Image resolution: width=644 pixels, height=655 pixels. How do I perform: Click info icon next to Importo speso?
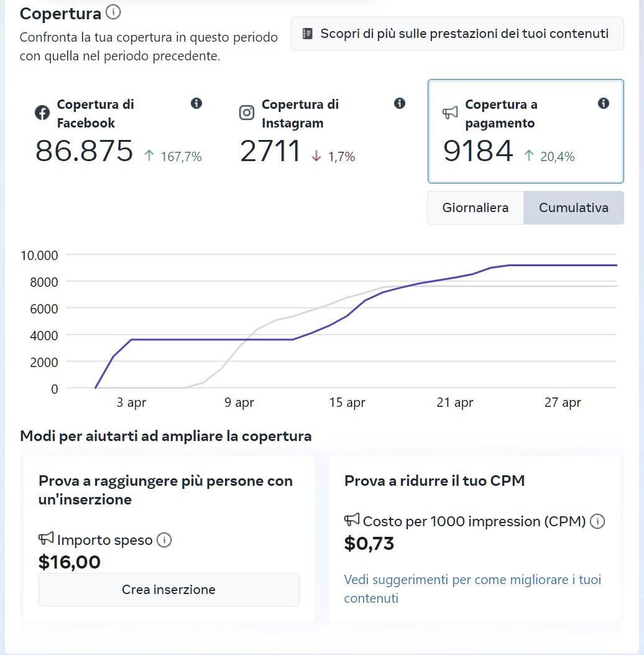(x=164, y=540)
